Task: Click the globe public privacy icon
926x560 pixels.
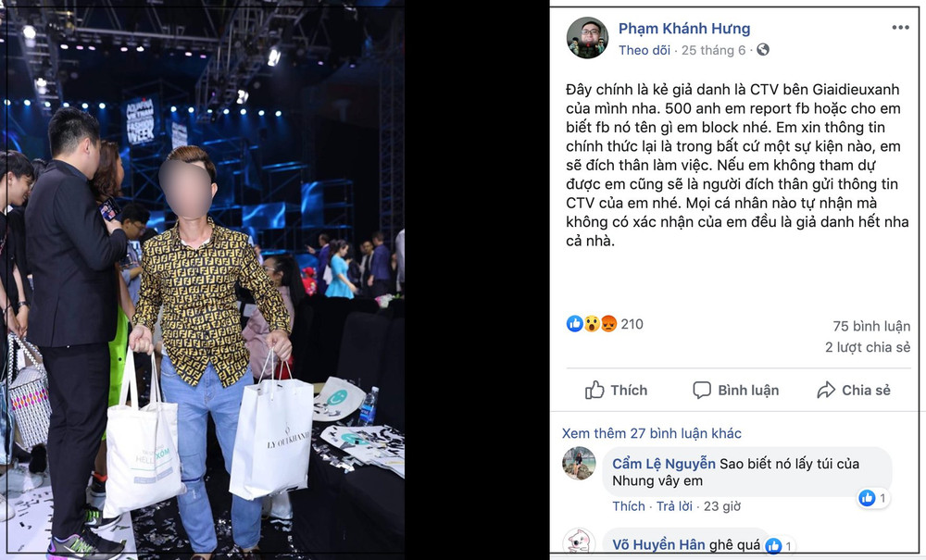Action: coord(763,50)
